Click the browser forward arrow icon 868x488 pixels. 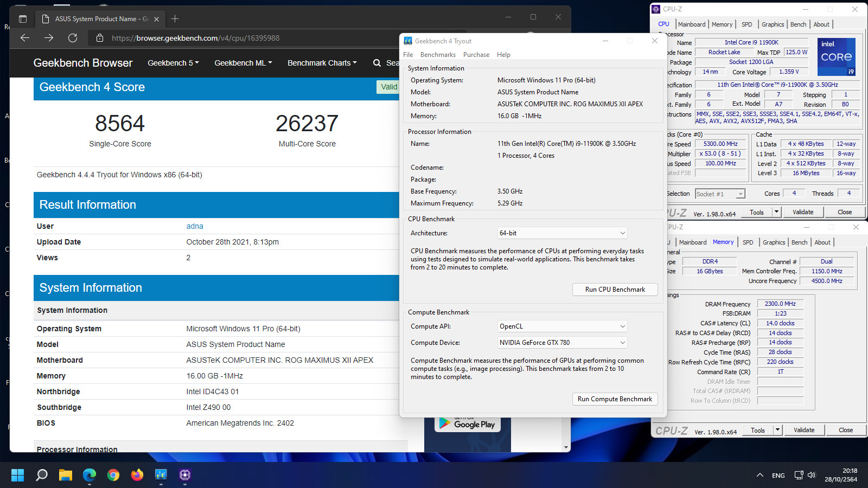[49, 38]
